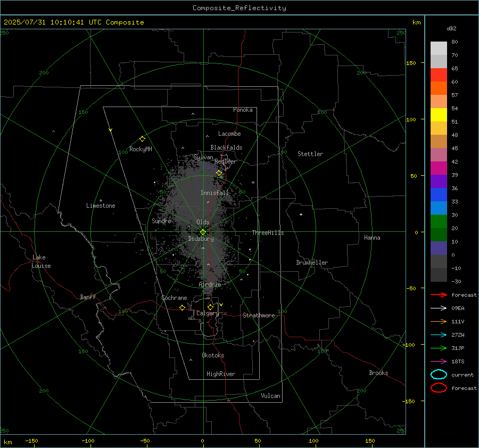Select the light gray 70–80 dBZ swatch
Viewport: 479px width, 448px height.
tap(439, 48)
